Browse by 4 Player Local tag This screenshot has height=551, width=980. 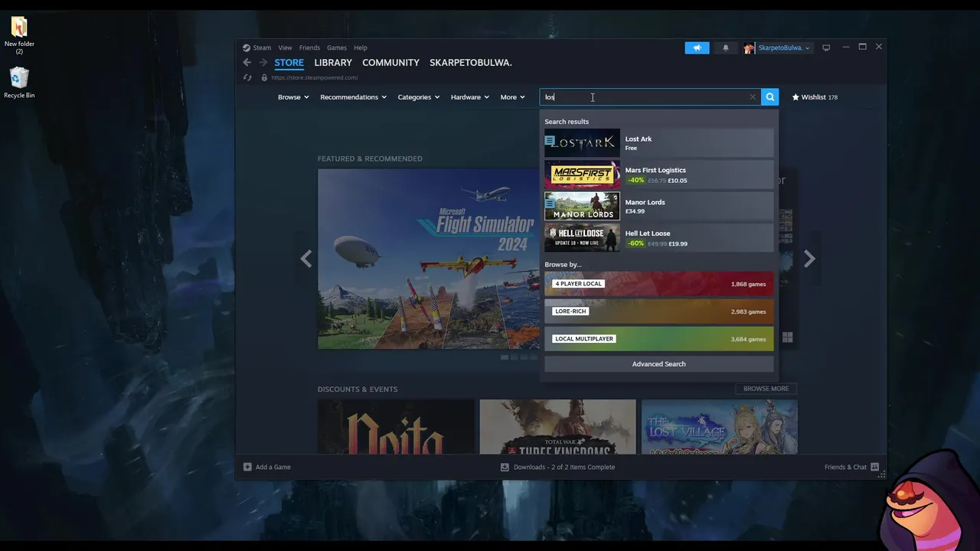[658, 284]
